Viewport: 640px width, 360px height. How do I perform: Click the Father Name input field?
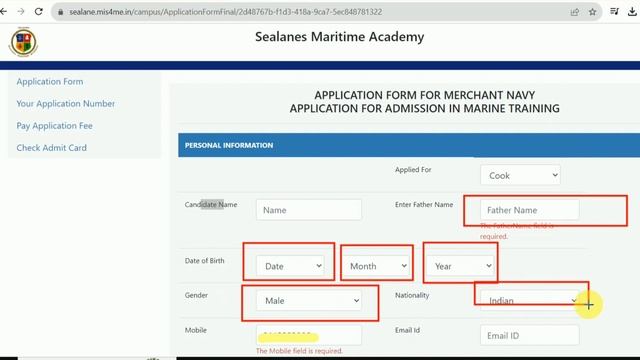point(529,210)
